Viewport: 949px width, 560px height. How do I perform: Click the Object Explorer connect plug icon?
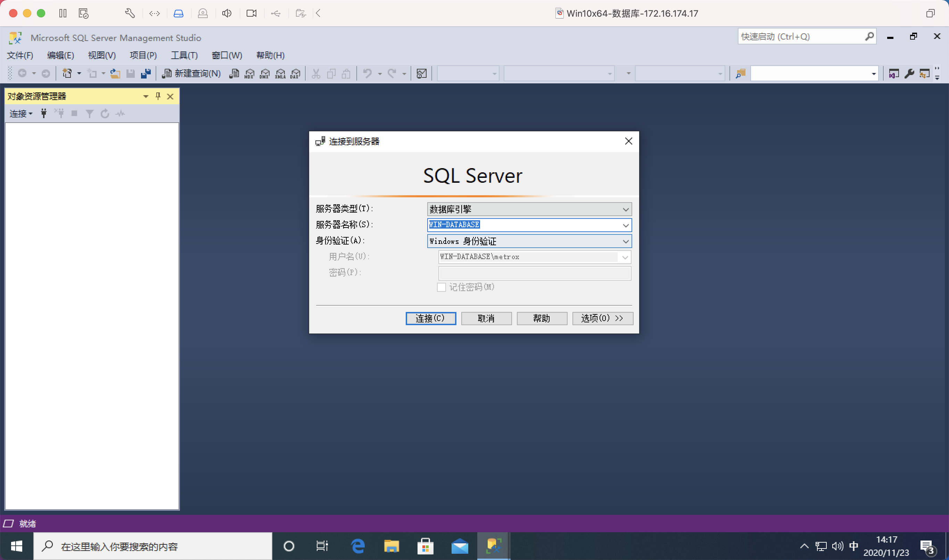(44, 113)
